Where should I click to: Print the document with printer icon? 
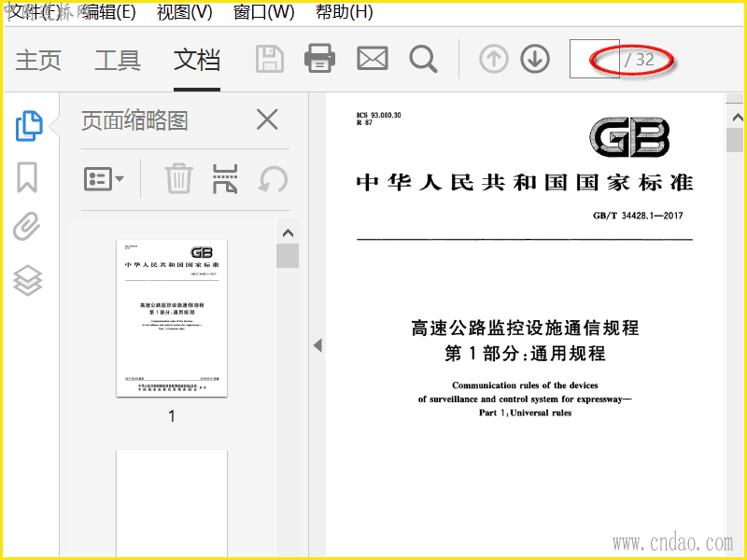[319, 58]
